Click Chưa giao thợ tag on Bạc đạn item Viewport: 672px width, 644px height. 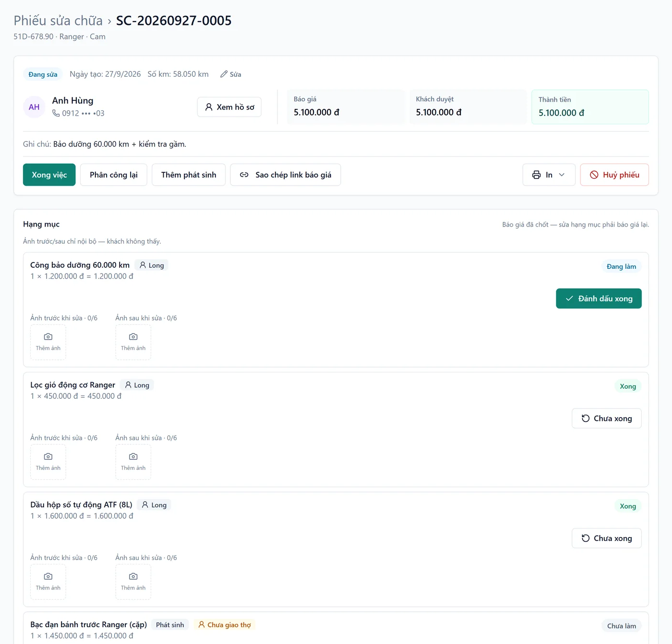(x=225, y=625)
